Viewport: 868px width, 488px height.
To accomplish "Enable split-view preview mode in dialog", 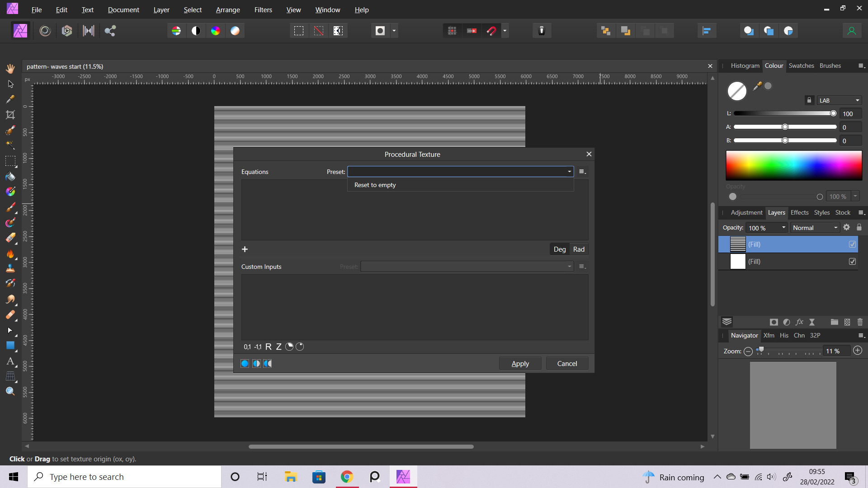I will (256, 364).
